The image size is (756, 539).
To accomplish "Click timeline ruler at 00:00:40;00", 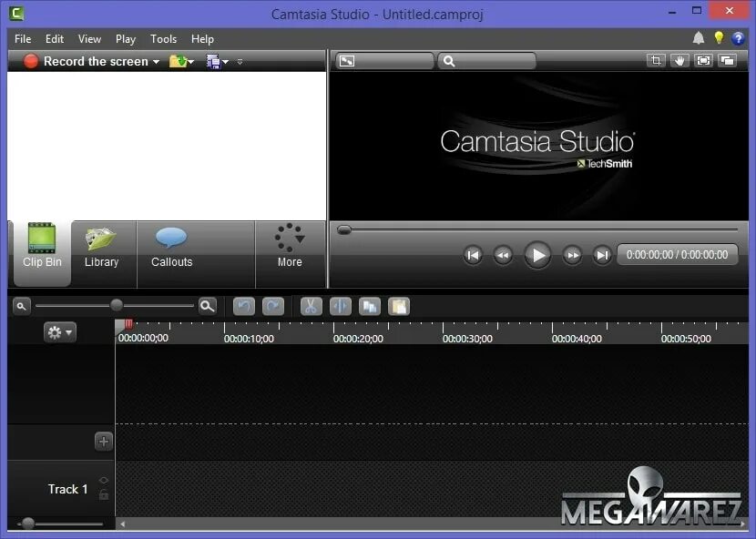I will click(x=577, y=339).
